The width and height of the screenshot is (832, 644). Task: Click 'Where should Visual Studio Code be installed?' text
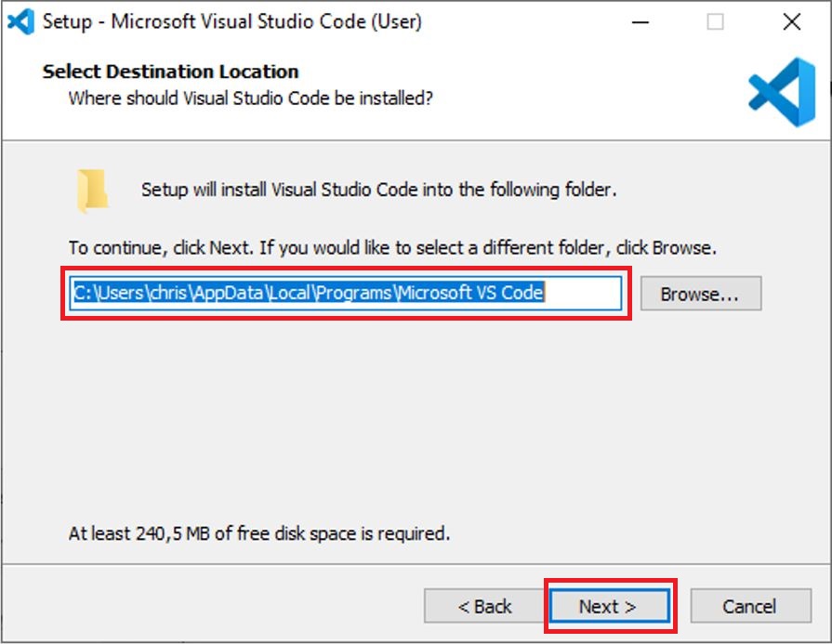(250, 99)
